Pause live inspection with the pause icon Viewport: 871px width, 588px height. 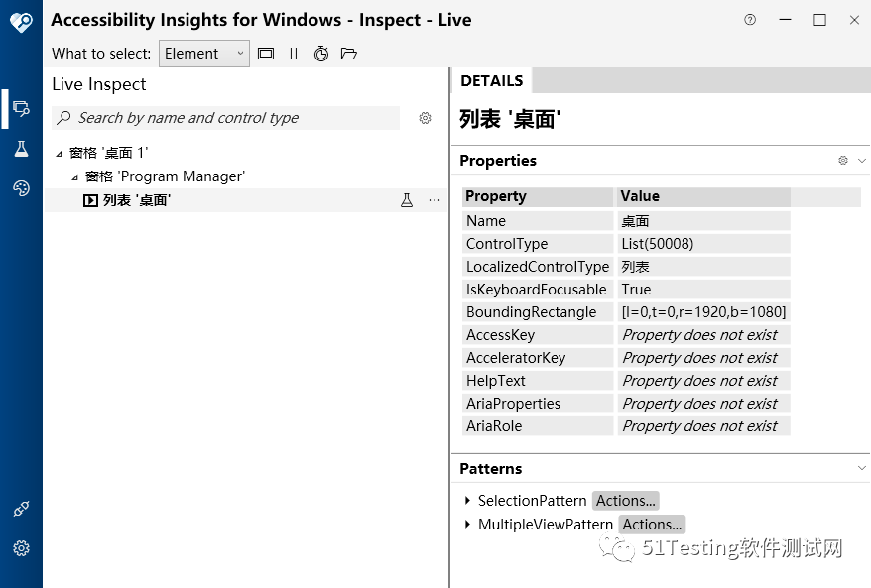[293, 54]
